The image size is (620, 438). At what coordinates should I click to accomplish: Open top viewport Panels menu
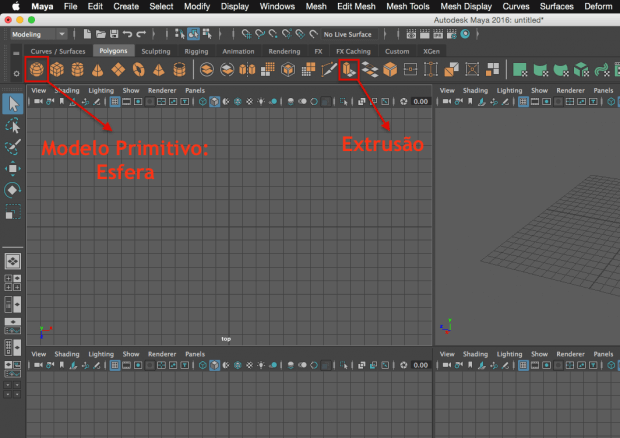[x=195, y=91]
